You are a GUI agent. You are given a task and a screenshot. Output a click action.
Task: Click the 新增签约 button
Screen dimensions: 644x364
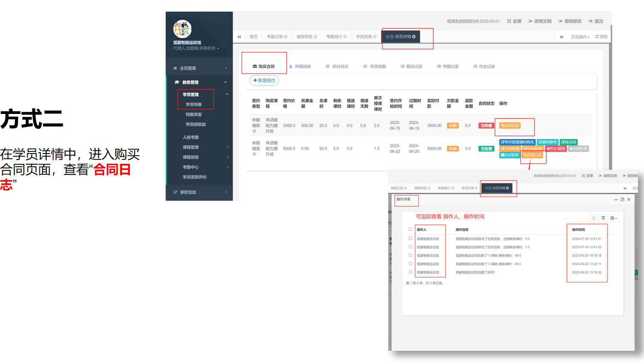click(x=264, y=80)
